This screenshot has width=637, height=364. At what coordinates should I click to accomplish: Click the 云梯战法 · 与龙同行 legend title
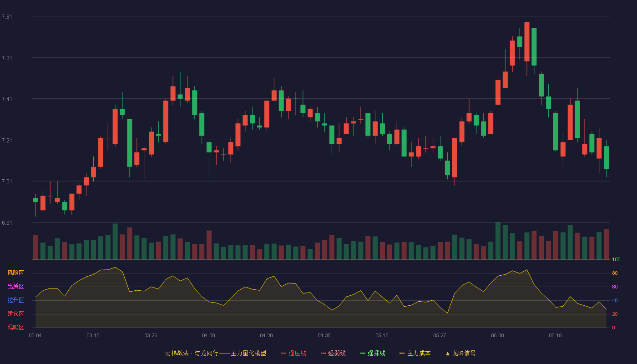click(215, 353)
